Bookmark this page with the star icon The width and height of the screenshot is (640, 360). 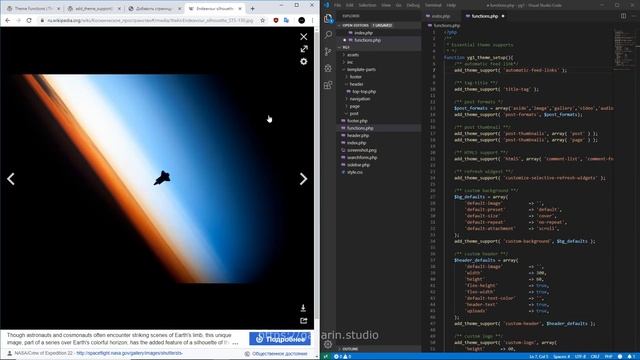(262, 20)
